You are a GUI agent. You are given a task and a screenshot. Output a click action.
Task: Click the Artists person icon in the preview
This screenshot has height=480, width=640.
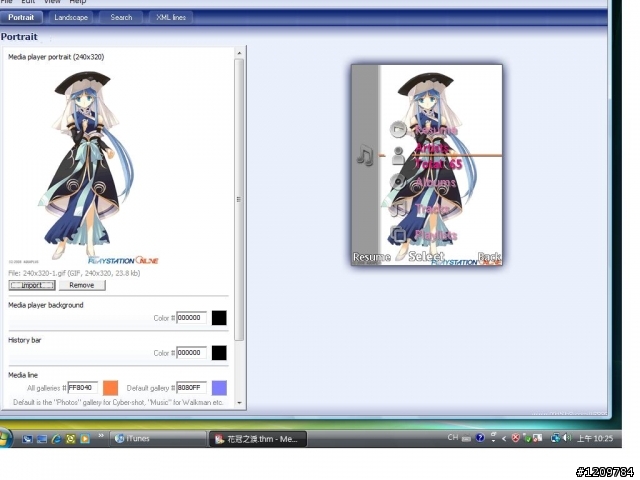click(398, 156)
